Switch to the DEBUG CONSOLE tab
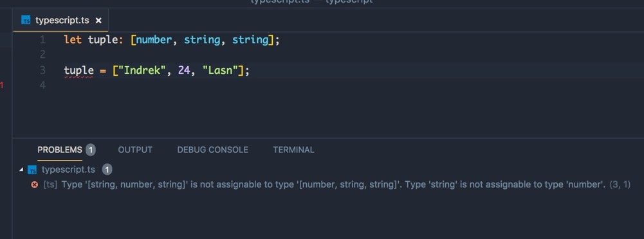Image resolution: width=644 pixels, height=239 pixels. click(x=212, y=150)
